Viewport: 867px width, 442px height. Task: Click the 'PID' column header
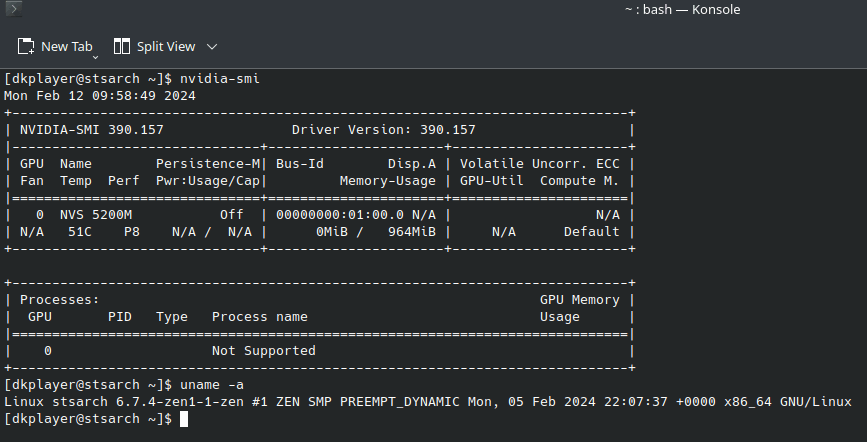point(119,317)
